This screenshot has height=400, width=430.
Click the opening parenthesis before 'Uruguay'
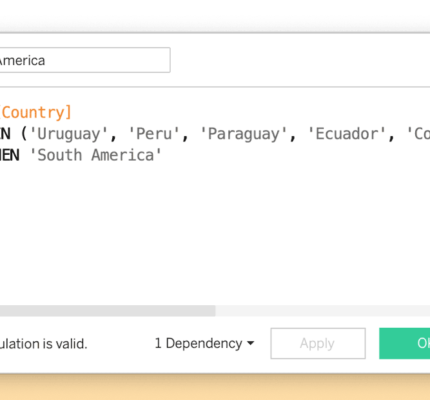pos(24,134)
